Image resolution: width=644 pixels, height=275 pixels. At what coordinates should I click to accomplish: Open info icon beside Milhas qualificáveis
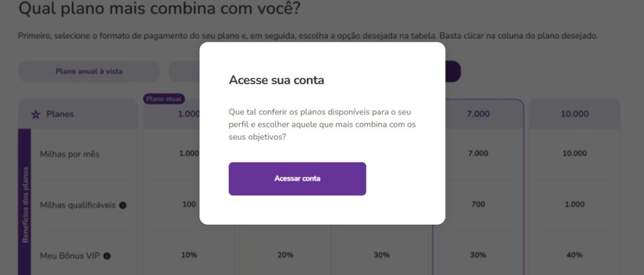(x=123, y=205)
